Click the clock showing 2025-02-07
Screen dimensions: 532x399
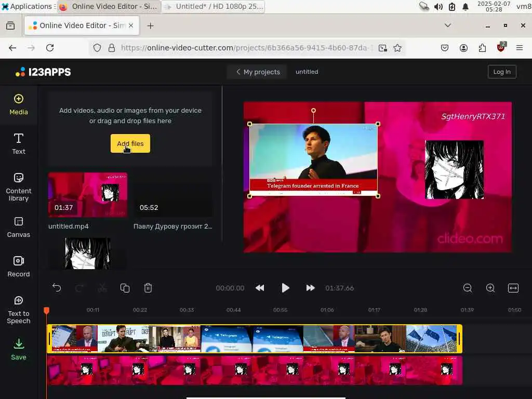pyautogui.click(x=494, y=6)
